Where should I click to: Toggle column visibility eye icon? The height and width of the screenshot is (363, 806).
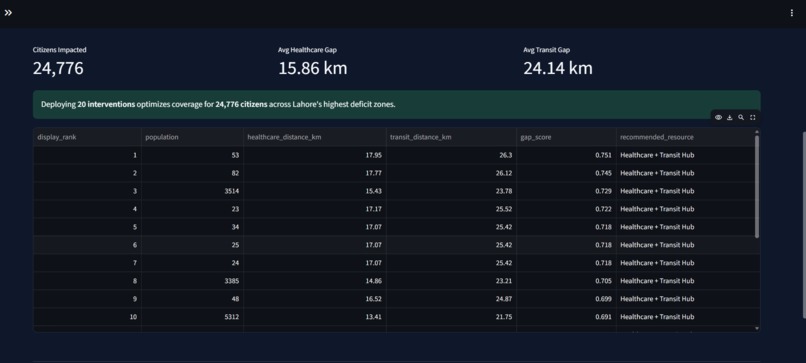coord(718,117)
